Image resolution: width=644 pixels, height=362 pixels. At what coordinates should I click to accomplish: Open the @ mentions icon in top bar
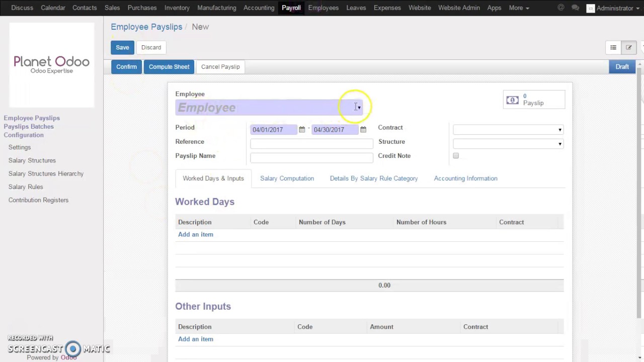(x=561, y=8)
